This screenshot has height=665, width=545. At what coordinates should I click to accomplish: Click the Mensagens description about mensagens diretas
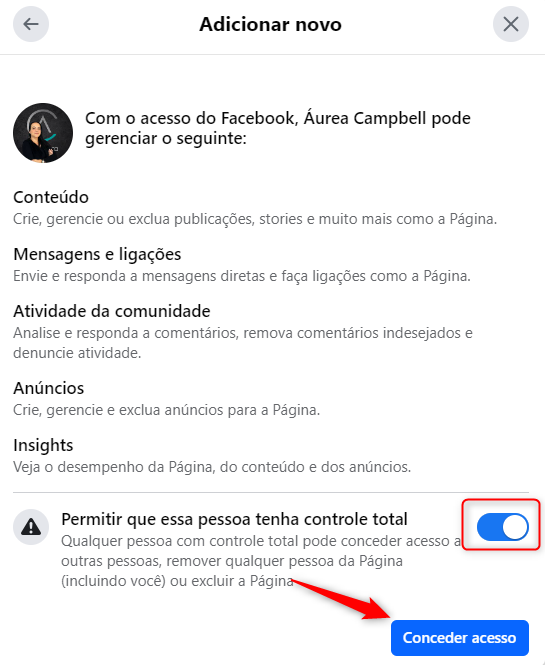point(242,276)
